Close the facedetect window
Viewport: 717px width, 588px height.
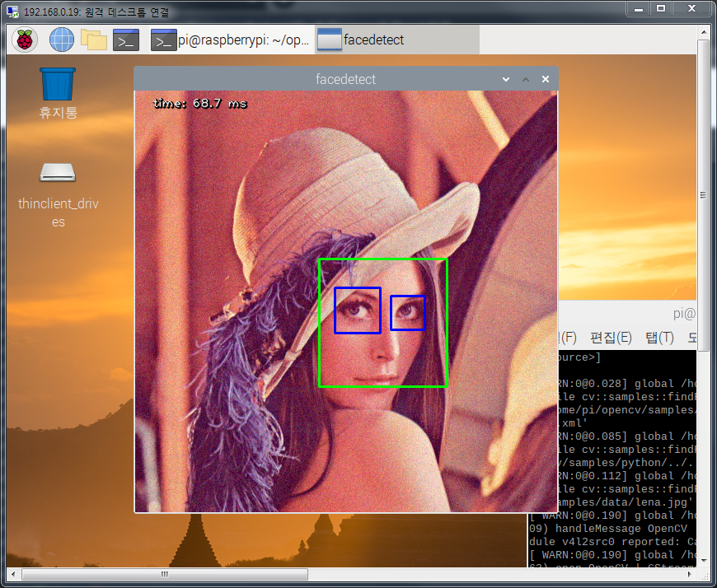[x=546, y=79]
